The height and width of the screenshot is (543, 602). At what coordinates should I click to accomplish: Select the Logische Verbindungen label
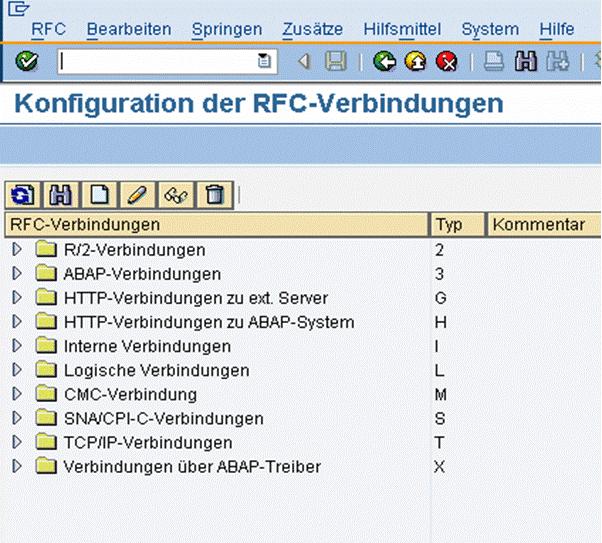pyautogui.click(x=157, y=371)
